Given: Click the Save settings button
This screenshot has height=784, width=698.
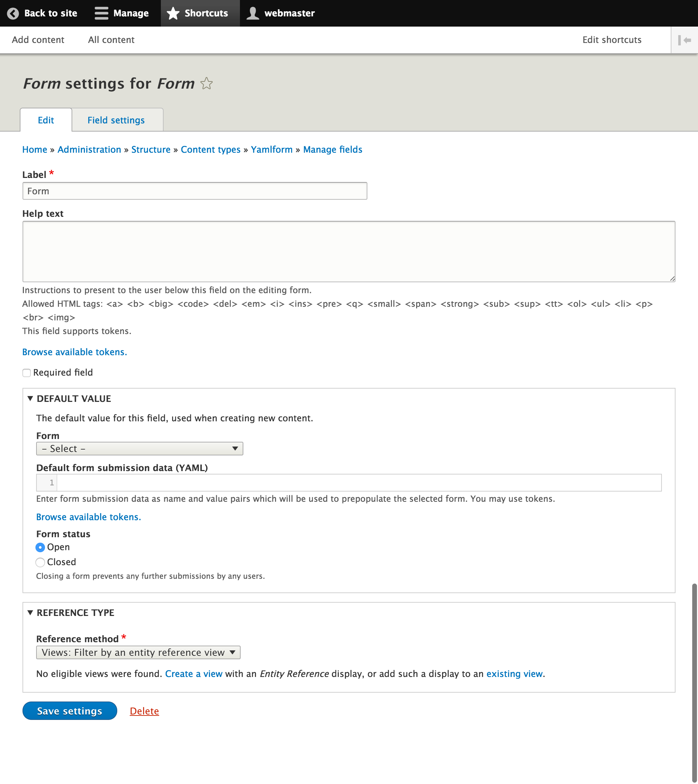Looking at the screenshot, I should pos(70,711).
